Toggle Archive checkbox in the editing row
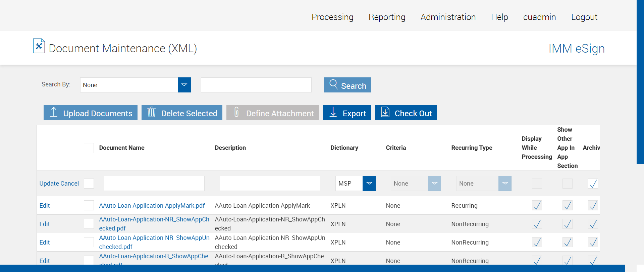The width and height of the screenshot is (644, 272). (593, 184)
